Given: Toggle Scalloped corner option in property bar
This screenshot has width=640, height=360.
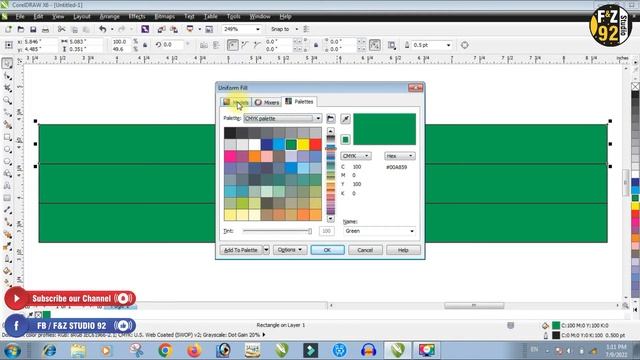Looking at the screenshot, I should pyautogui.click(x=245, y=45).
